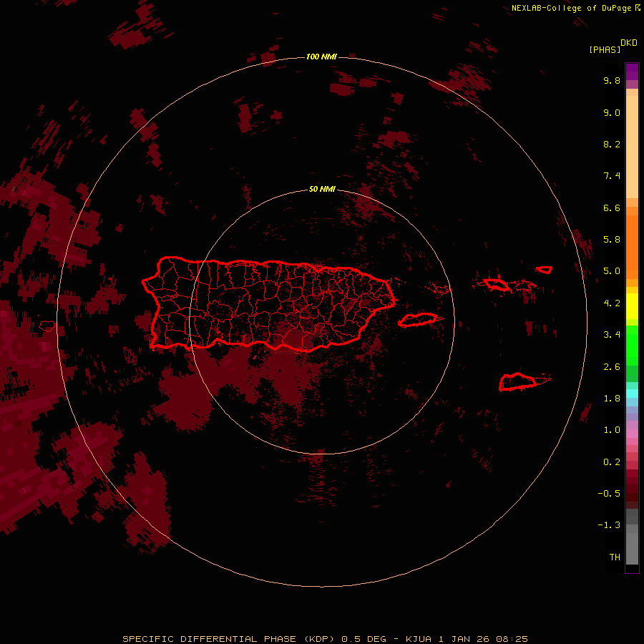
Task: Select the 9.8 value on the legend
Action: tap(612, 80)
